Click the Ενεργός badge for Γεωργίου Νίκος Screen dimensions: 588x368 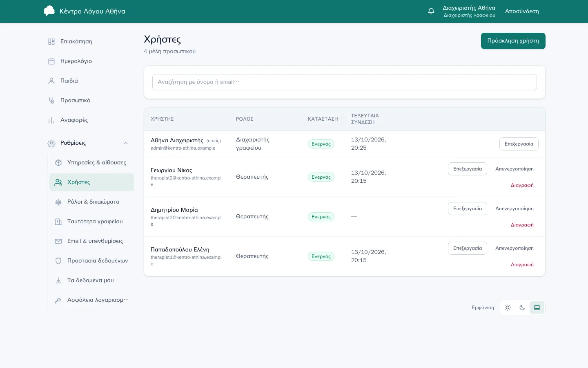point(321,177)
